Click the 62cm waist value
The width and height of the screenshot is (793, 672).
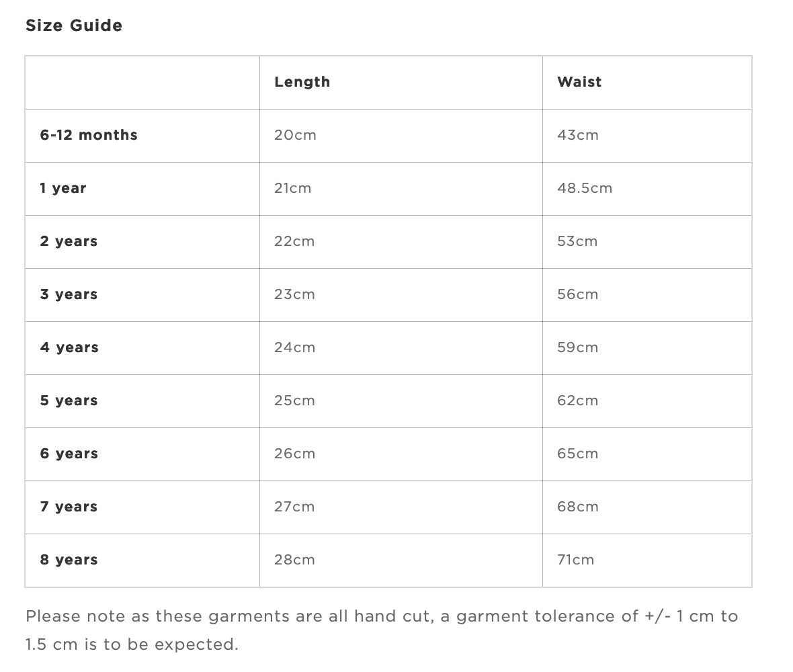click(577, 401)
